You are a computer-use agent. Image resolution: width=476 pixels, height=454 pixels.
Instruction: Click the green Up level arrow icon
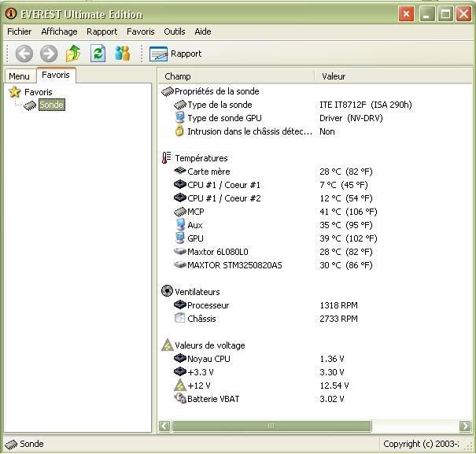coord(73,54)
